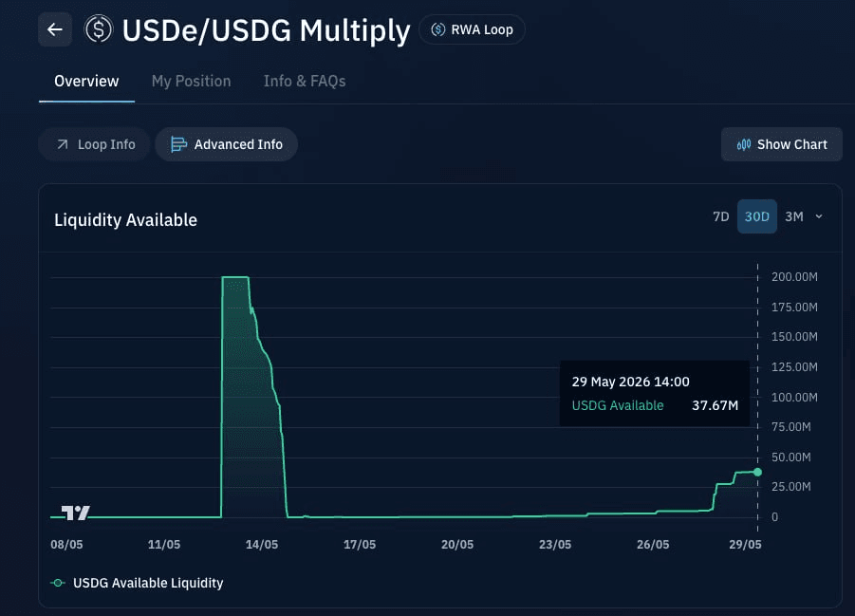Set chart range to 30D
The width and height of the screenshot is (855, 616).
[757, 216]
